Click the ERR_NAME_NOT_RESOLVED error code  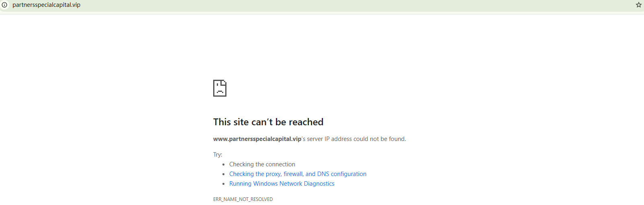[x=243, y=199]
